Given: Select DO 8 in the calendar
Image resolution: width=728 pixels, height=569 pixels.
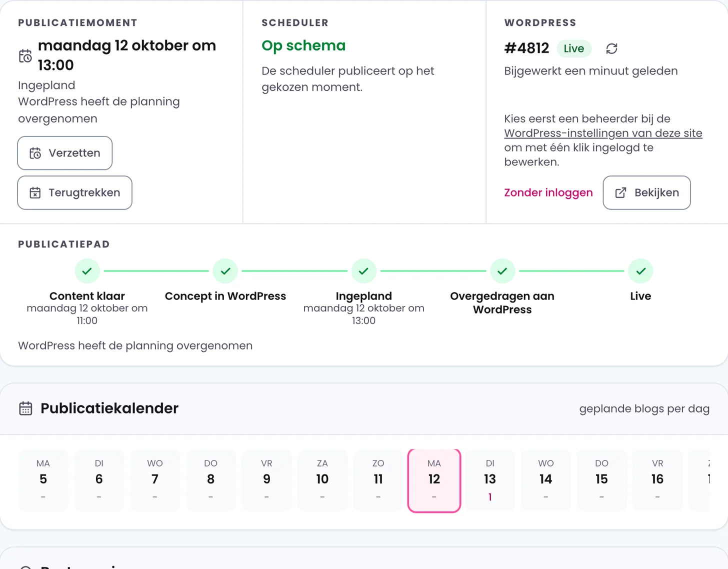Looking at the screenshot, I should click(x=211, y=480).
